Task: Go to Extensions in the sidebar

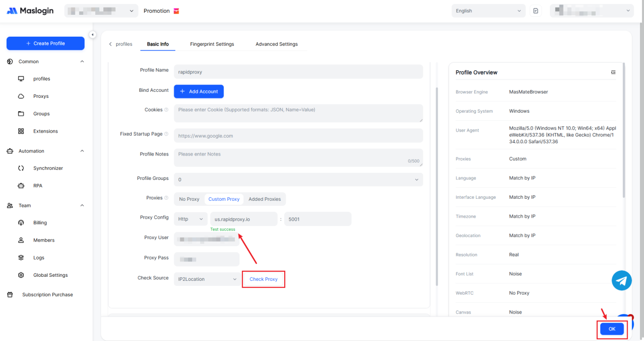Action: tap(45, 131)
